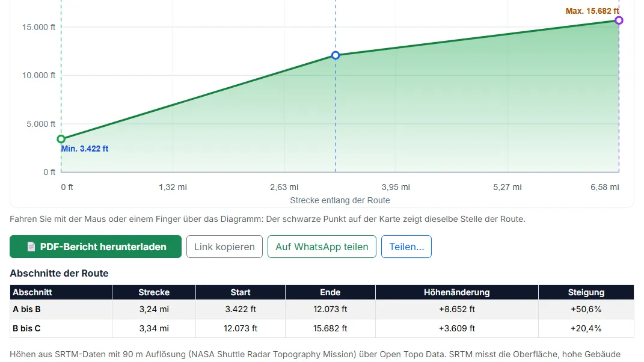The image size is (644, 362).
Task: Select the A bis B row label
Action: (26, 309)
